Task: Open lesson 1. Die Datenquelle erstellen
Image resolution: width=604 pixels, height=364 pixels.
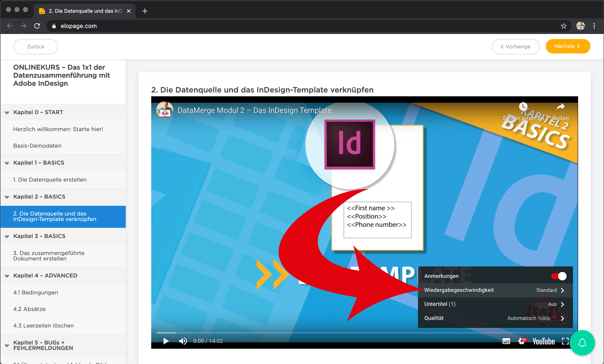Action: [x=63, y=180]
